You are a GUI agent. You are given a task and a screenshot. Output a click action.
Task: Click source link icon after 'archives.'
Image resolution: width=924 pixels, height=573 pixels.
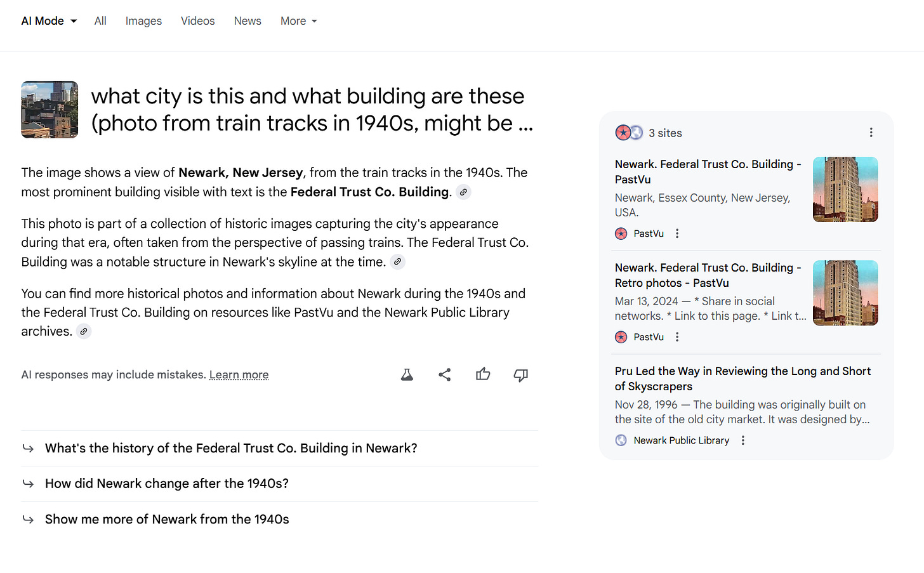[x=84, y=331]
